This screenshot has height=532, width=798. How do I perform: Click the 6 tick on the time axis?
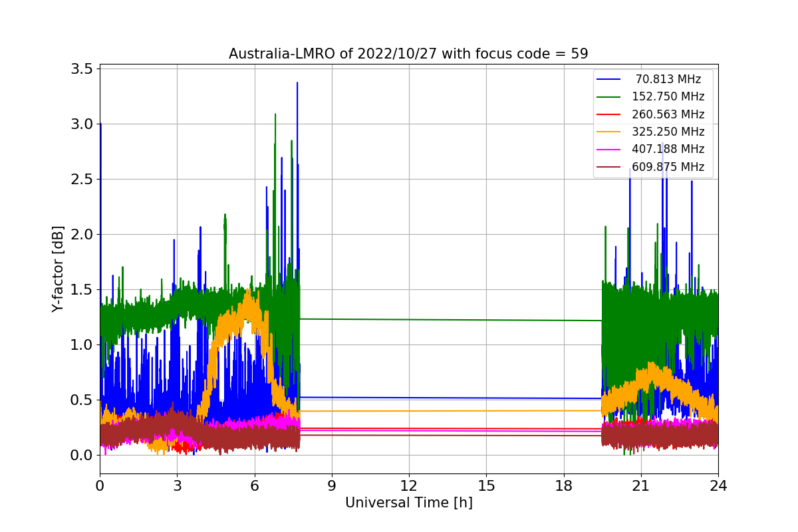(254, 486)
